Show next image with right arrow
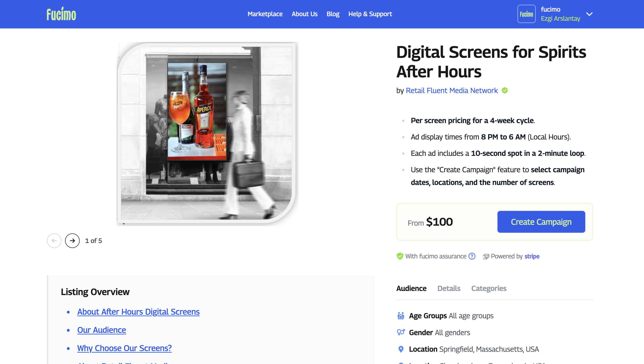644x364 pixels. (72, 240)
